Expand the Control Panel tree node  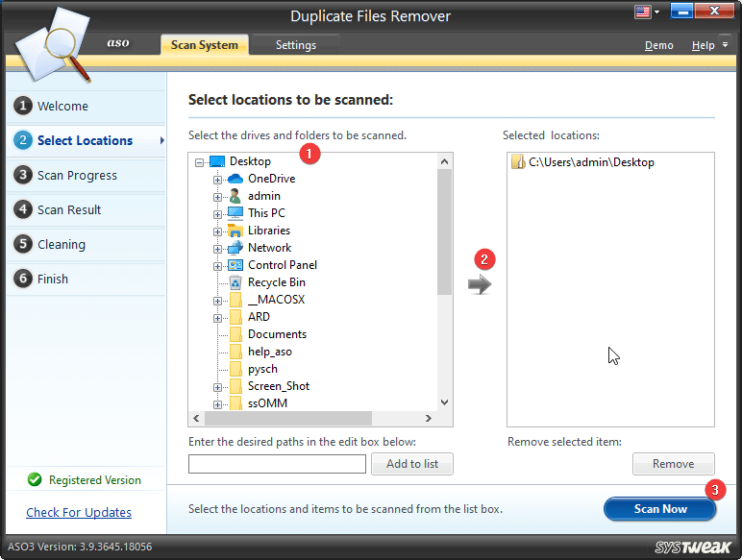tap(217, 266)
